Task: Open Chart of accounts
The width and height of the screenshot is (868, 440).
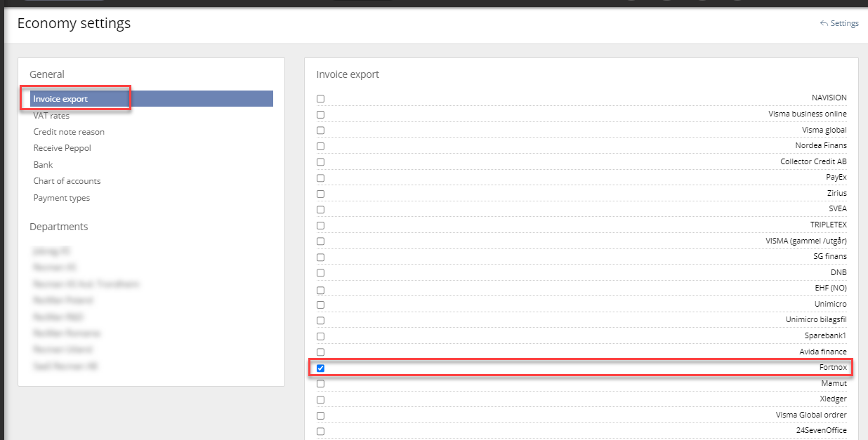Action: tap(67, 181)
